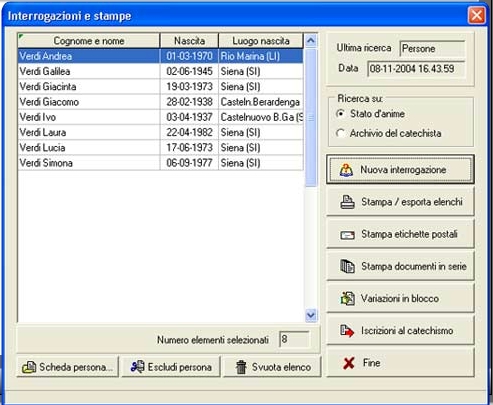Sort by the Nascita column header
This screenshot has width=493, height=405.
pyautogui.click(x=189, y=41)
